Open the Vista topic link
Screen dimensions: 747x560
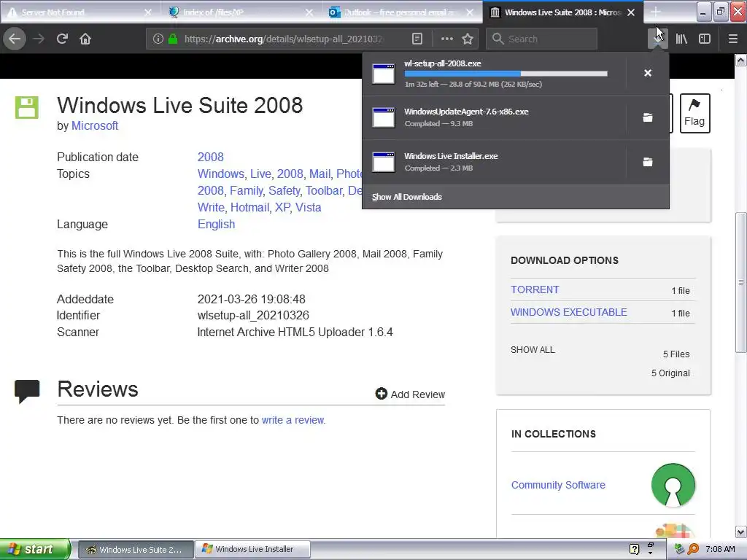[x=309, y=207]
